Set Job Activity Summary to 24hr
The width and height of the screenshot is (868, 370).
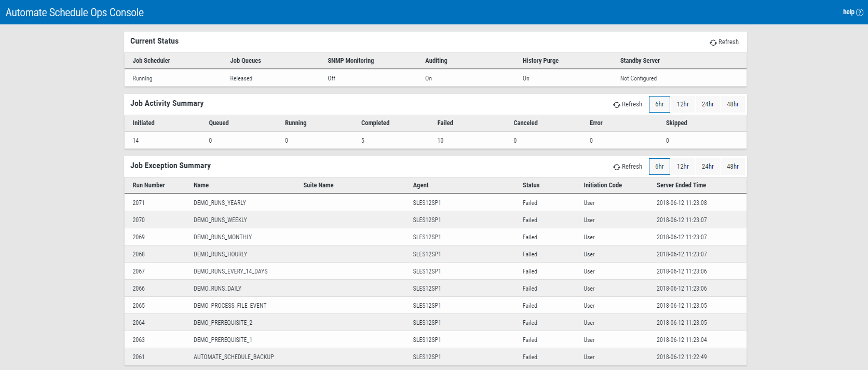tap(708, 104)
